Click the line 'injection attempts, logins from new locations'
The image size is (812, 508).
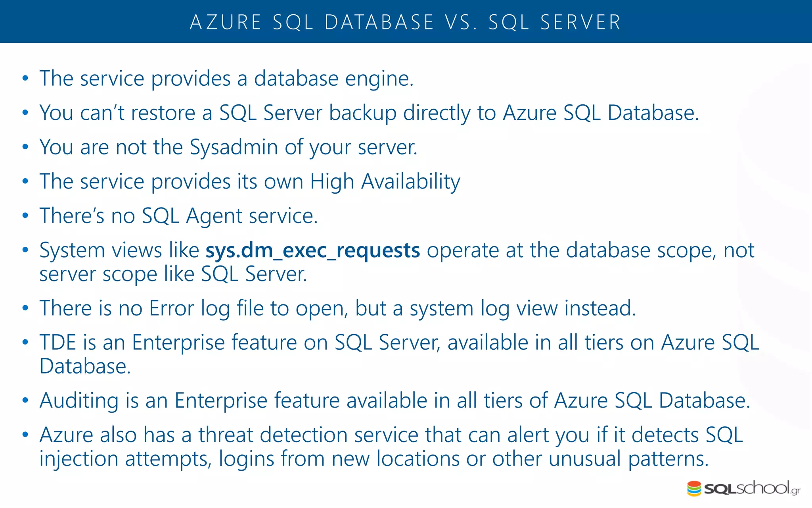tap(373, 459)
